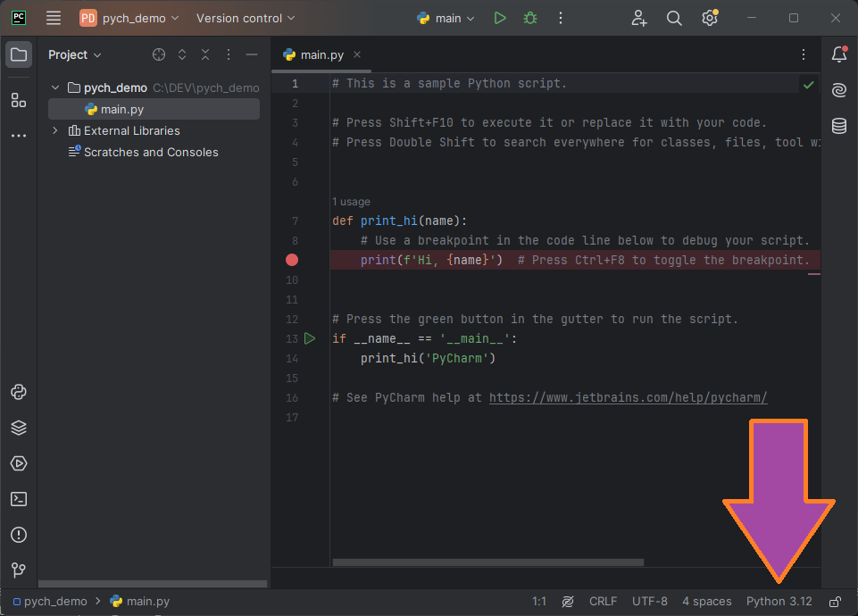This screenshot has width=858, height=616.
Task: Click the PyCharm logo icon
Action: click(x=19, y=18)
